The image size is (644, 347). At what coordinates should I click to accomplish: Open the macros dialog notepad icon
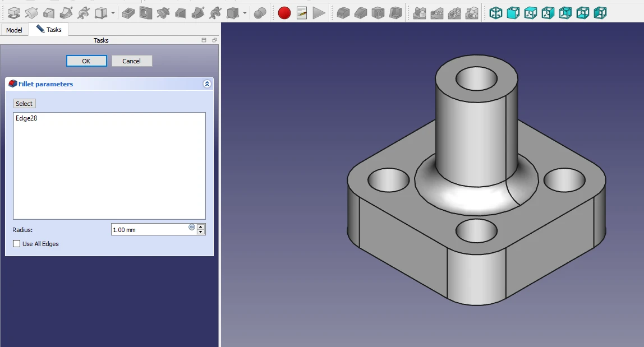(302, 12)
